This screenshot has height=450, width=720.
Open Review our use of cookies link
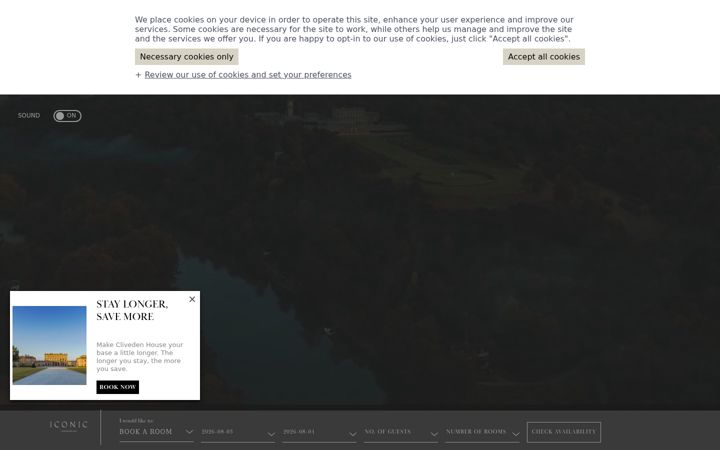[248, 75]
